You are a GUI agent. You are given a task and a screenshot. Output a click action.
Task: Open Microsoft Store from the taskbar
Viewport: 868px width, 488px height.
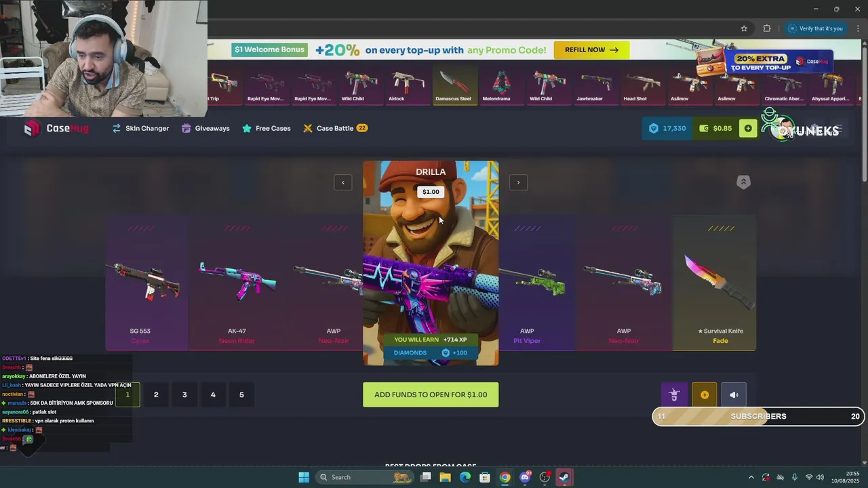point(485,477)
